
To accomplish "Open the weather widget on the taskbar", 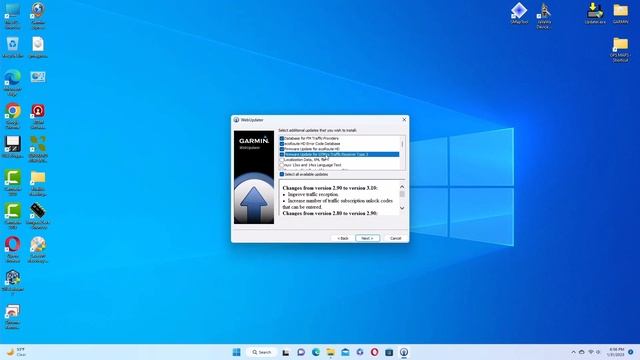I will 16,352.
